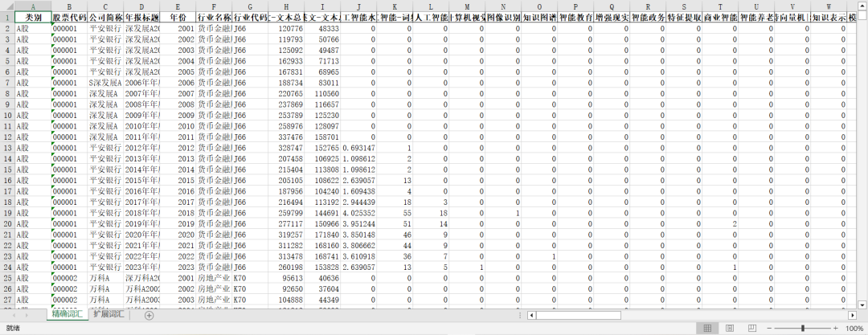Select column J by its header
Screen dimensions: 868x335
(x=358, y=6)
